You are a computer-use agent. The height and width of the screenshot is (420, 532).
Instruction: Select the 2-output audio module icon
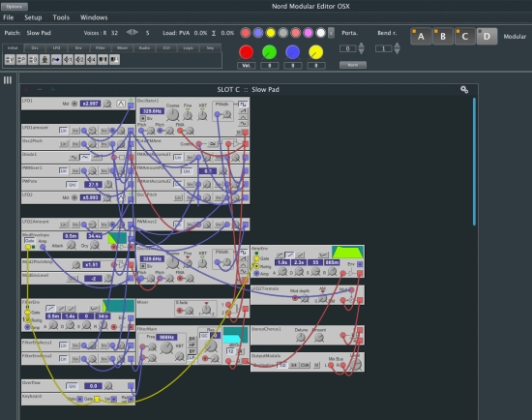pos(79,60)
